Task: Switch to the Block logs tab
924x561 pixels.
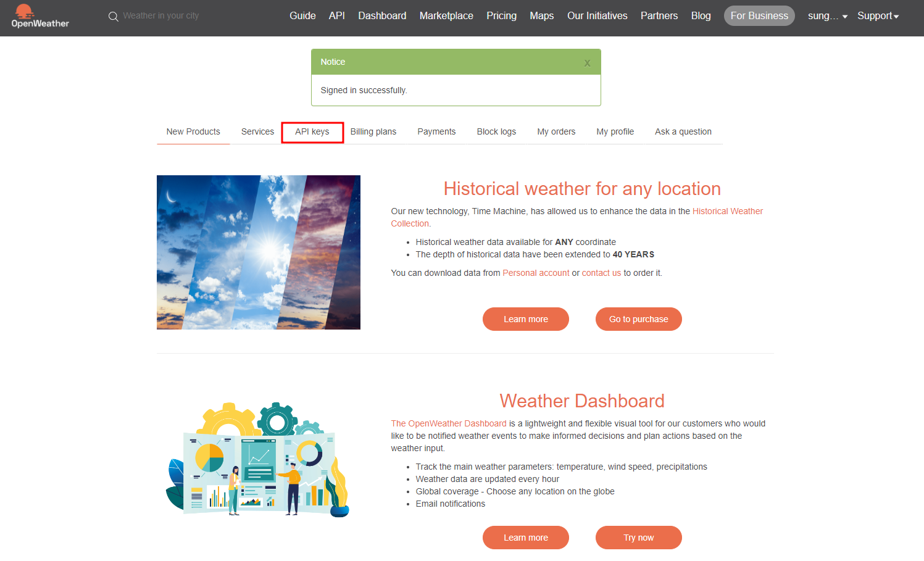Action: [x=496, y=131]
